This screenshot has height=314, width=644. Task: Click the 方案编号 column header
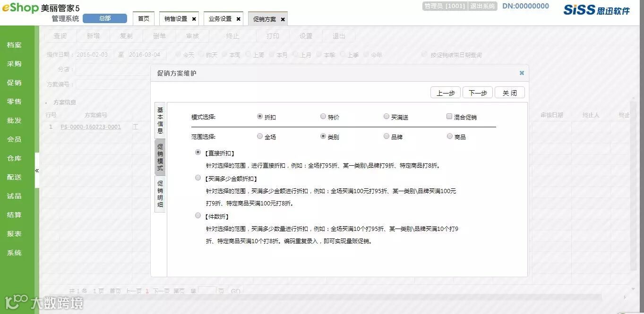pos(96,115)
